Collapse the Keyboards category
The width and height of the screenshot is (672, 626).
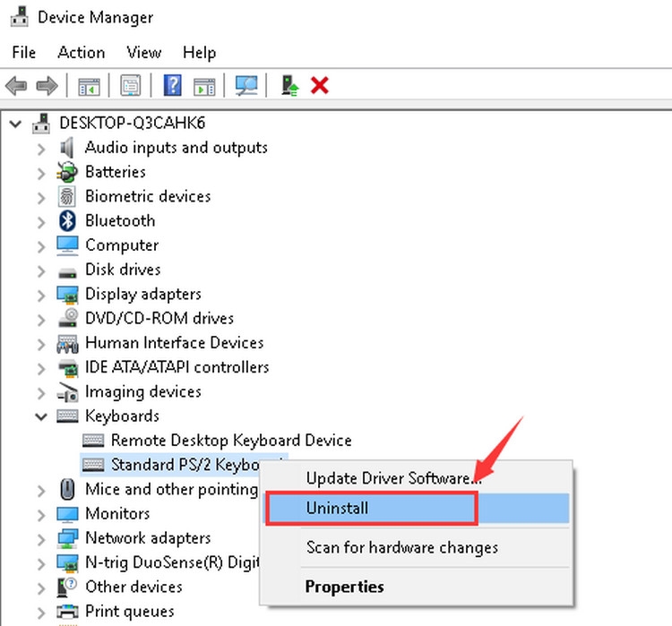[41, 416]
